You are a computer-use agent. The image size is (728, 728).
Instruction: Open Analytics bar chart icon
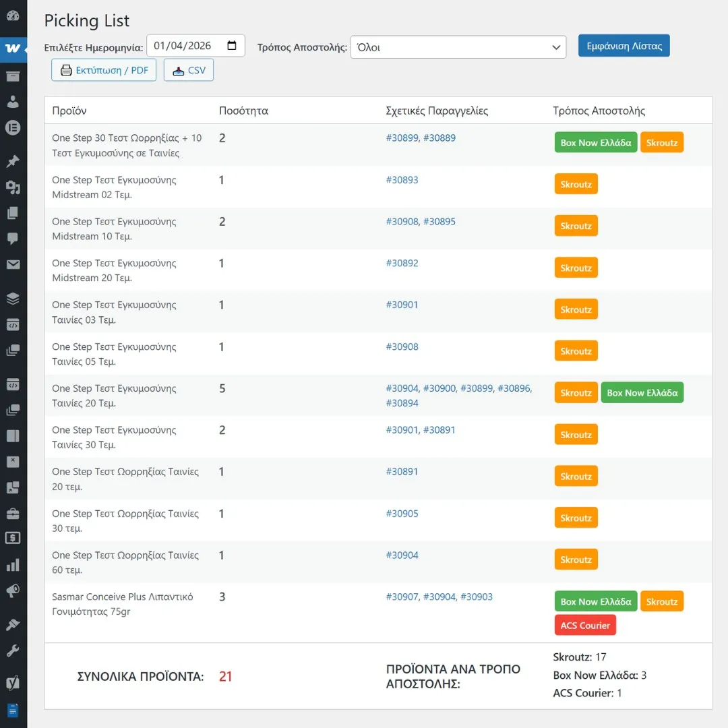click(13, 565)
